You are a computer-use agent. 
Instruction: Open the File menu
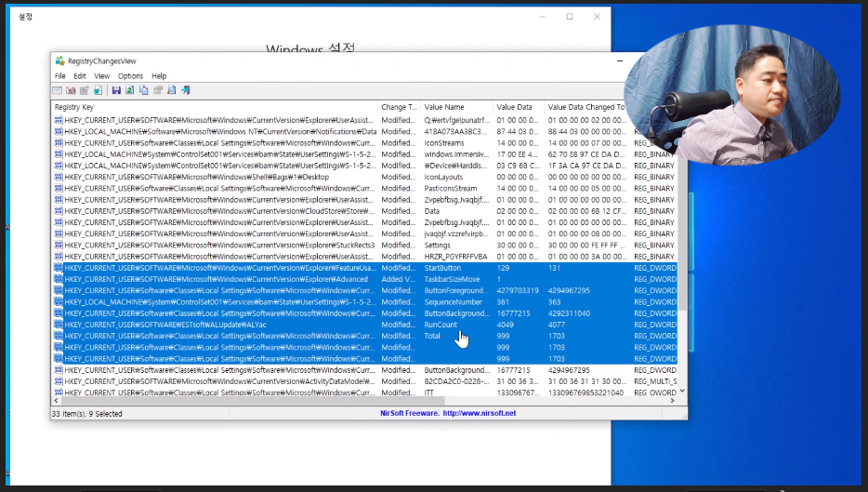point(60,76)
